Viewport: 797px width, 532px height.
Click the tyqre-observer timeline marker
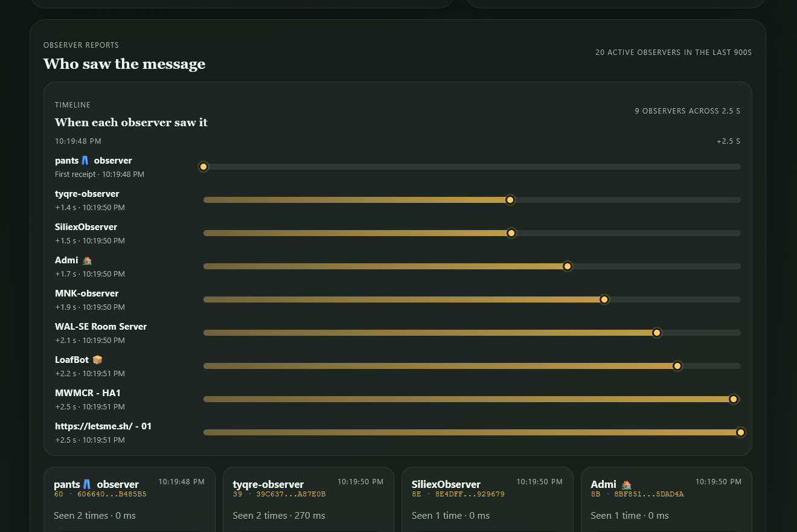pos(510,200)
